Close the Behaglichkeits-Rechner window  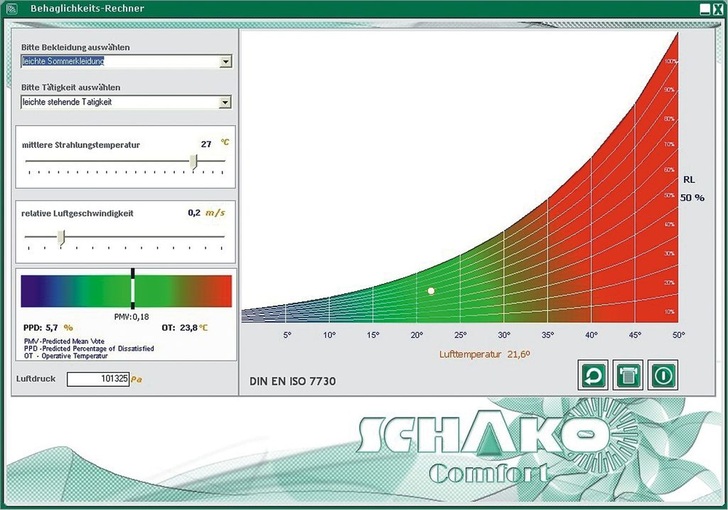tap(717, 9)
